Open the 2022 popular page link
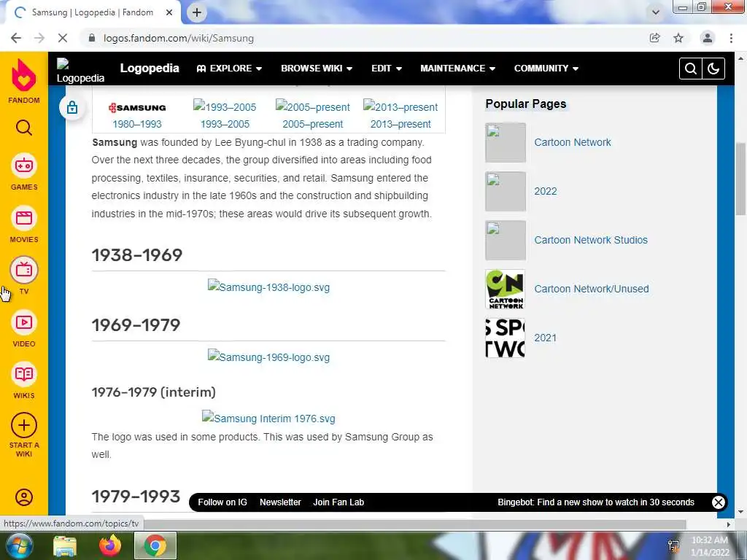The image size is (747, 560). (546, 192)
